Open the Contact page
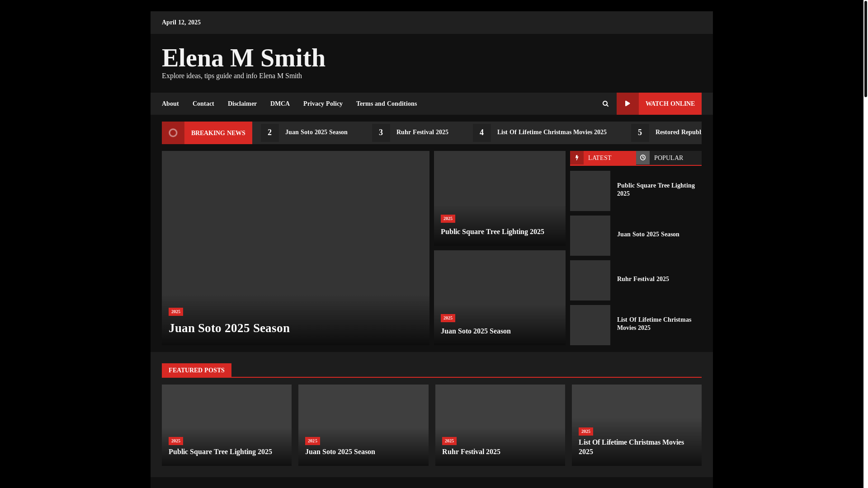868x488 pixels. coord(203,104)
